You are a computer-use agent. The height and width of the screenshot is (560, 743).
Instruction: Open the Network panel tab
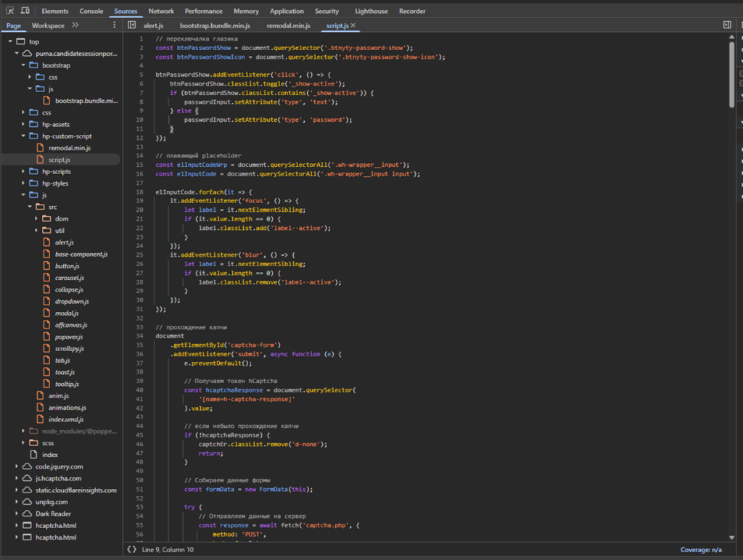click(161, 11)
